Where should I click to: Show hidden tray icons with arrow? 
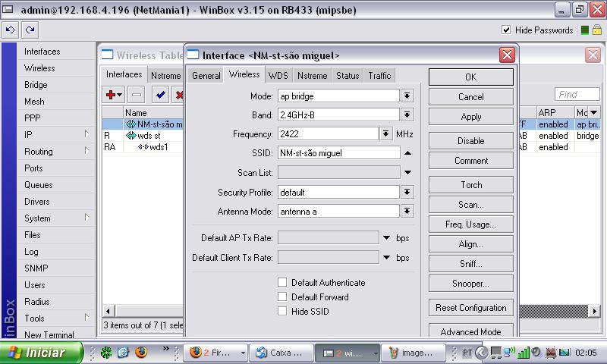(481, 353)
